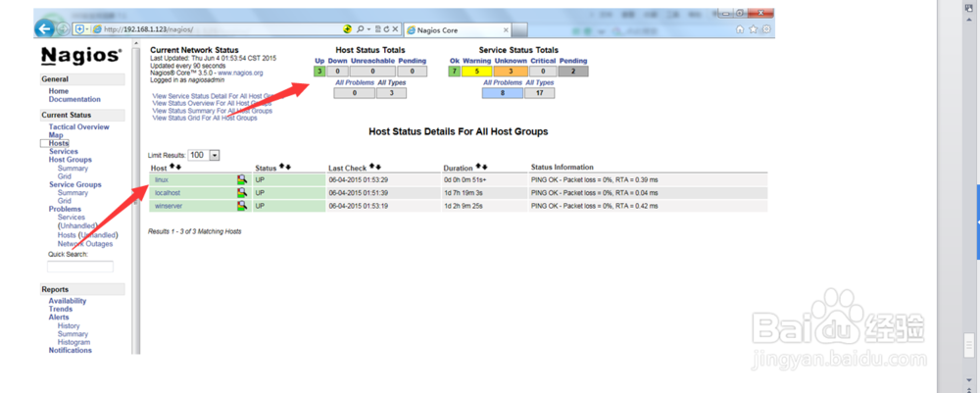This screenshot has height=393, width=980.
Task: Open Network Outages under Problems
Action: 85,244
